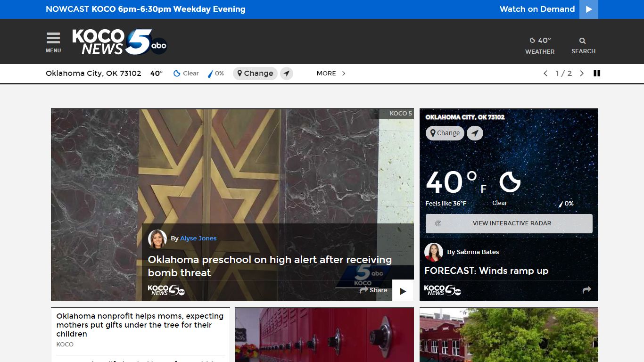
Task: Open Sabrina Bates forecaster photo
Action: point(434,252)
